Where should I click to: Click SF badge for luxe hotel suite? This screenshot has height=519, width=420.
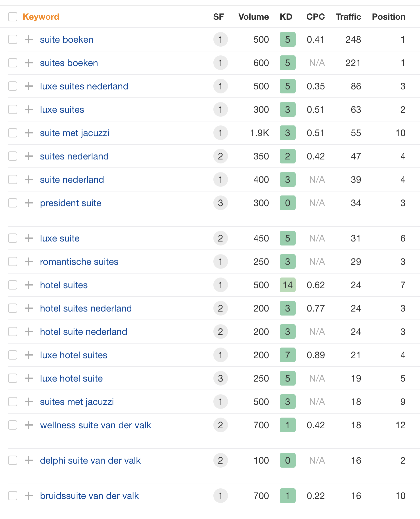(x=220, y=378)
